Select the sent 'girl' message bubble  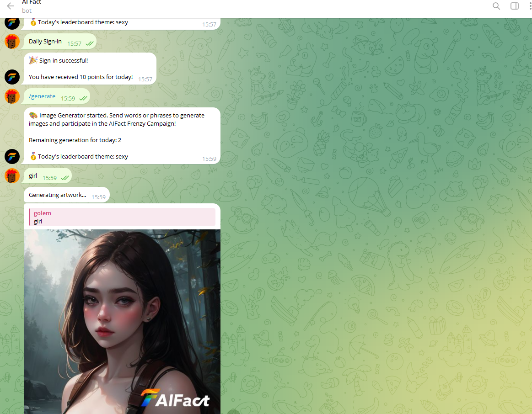coord(48,176)
